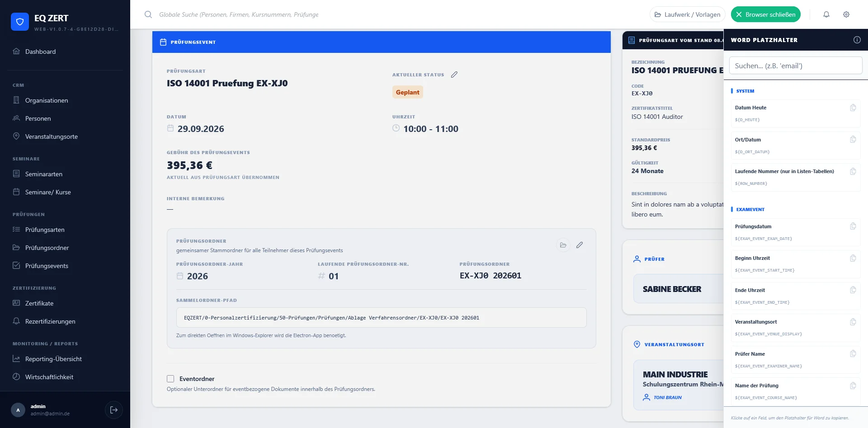The width and height of the screenshot is (868, 428).
Task: Copy the Ort/Datum placeholder
Action: pos(853,139)
